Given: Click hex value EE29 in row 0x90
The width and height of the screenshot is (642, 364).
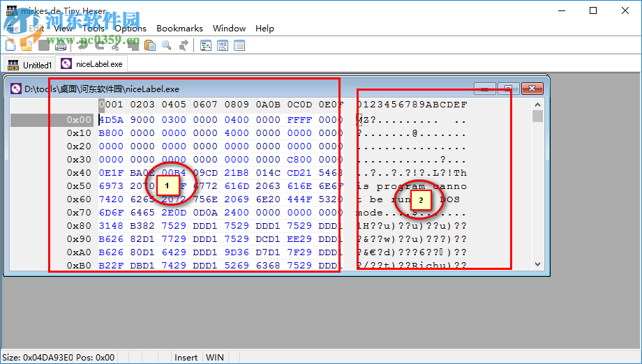Looking at the screenshot, I should (299, 239).
